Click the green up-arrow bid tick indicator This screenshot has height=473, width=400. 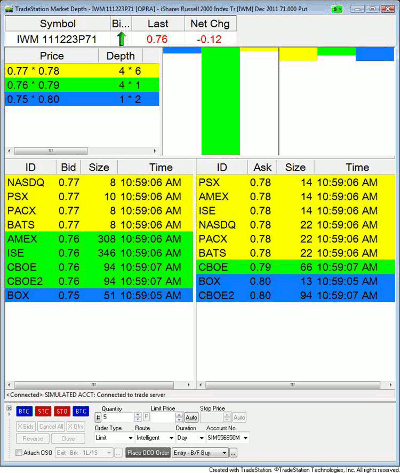coord(121,39)
